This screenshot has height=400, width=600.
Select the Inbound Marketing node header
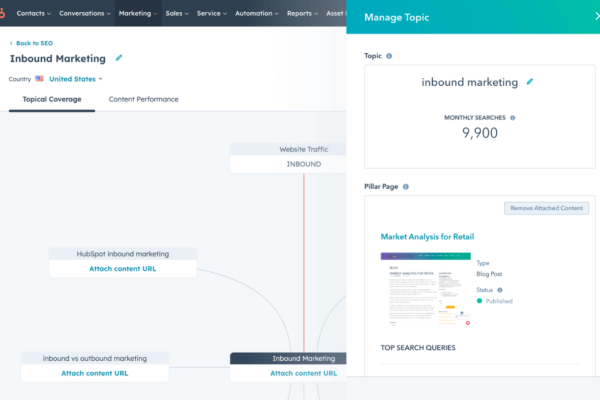(x=288, y=359)
